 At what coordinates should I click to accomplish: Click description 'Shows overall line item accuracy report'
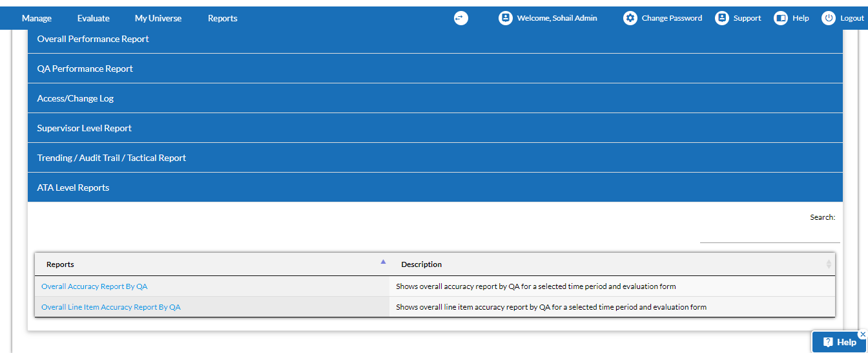tap(552, 307)
